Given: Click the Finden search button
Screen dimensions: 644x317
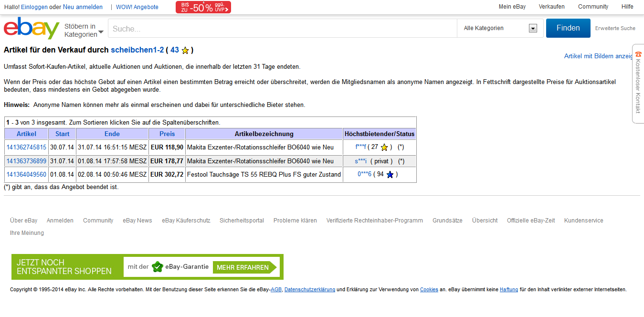Looking at the screenshot, I should (x=568, y=28).
